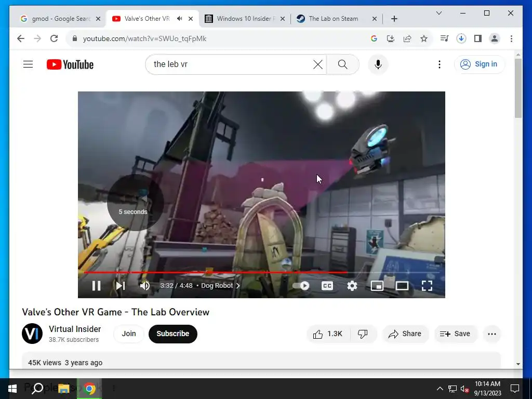Share the video

pos(405,334)
